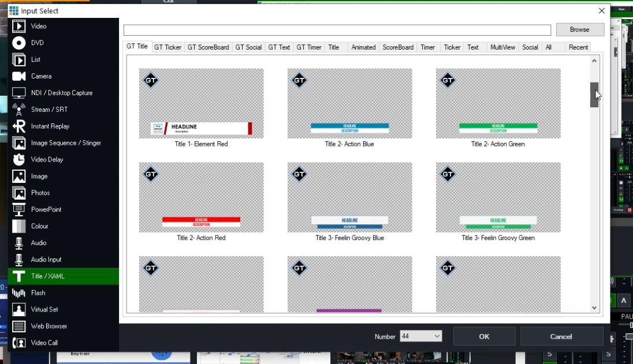Select the Stream / SRT antenna icon
This screenshot has width=633, height=364.
(x=19, y=110)
